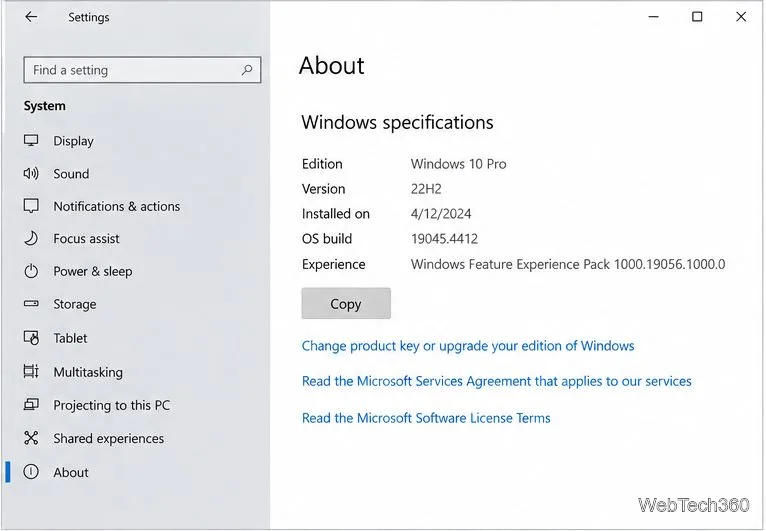Click the back arrow in Settings
The height and width of the screenshot is (531, 766).
(x=31, y=17)
